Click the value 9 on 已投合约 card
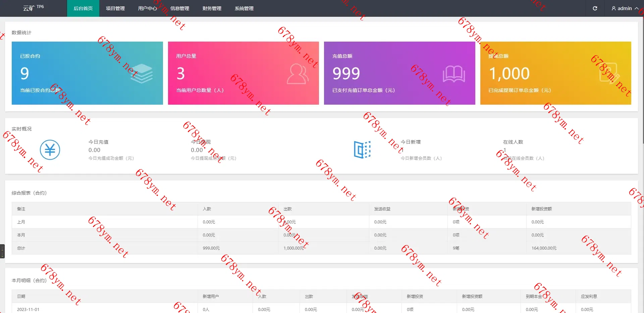Viewport: 644px width, 313px height. coord(24,73)
